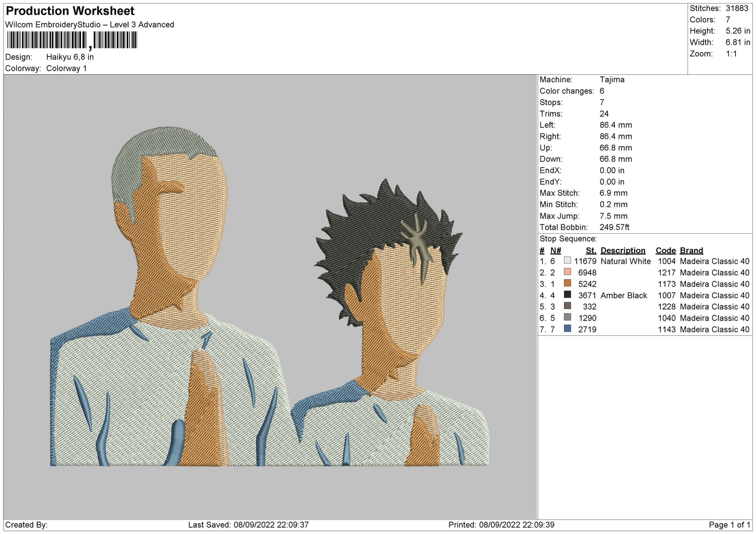The image size is (756, 534).
Task: Click the EndX value 0.00 in
Action: [x=612, y=171]
